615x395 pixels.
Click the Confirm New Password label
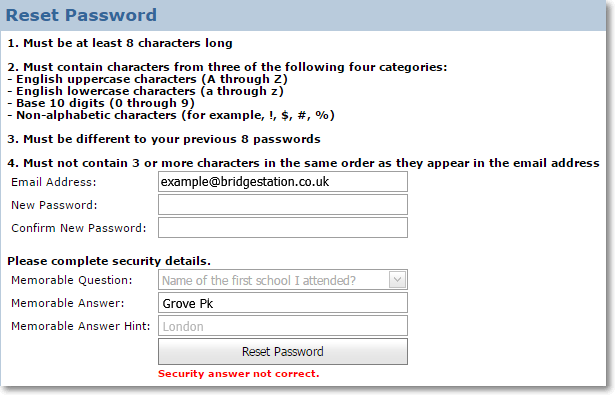pyautogui.click(x=79, y=228)
